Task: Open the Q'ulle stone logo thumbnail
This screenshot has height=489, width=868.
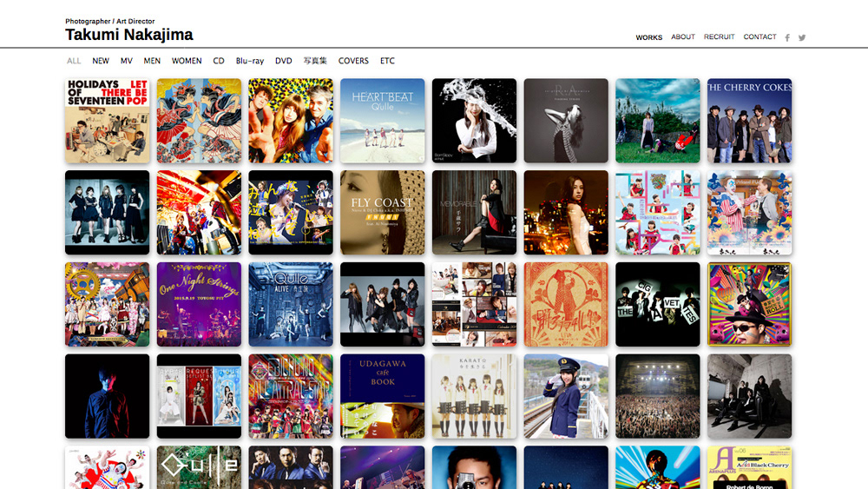Action: pos(200,467)
